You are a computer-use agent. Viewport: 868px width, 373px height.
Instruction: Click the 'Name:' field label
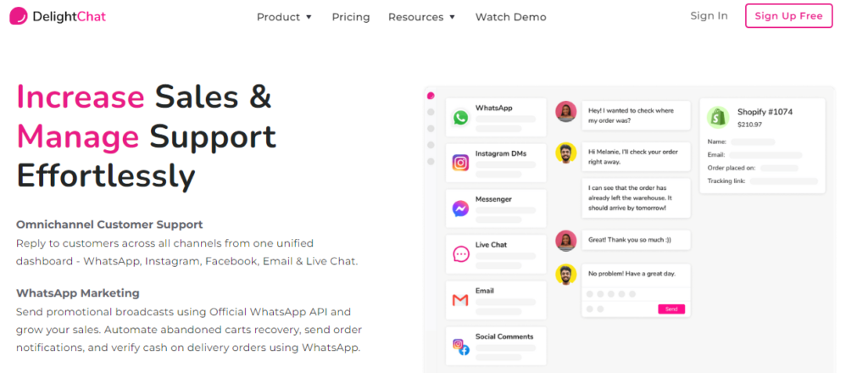coord(717,142)
